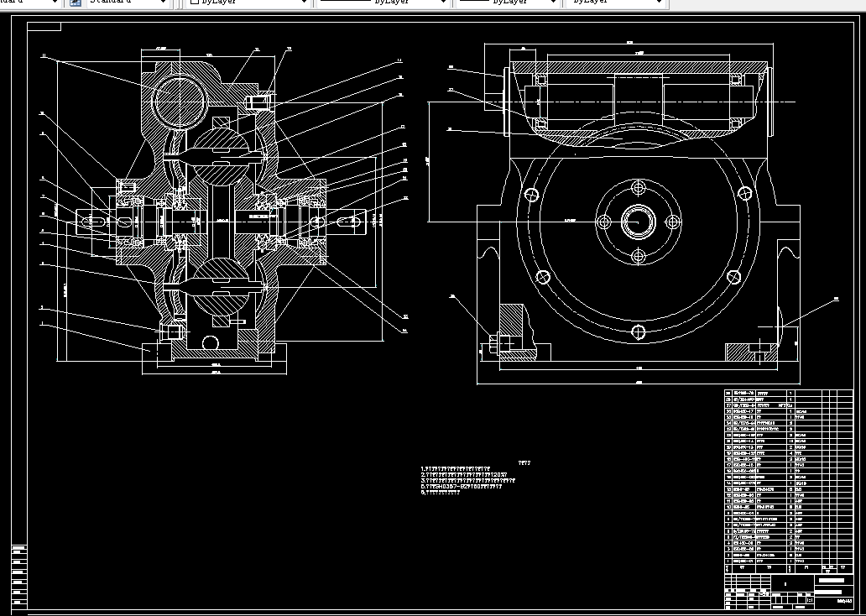This screenshot has height=616, width=866.
Task: Select the note line containing GSH0357
Action: point(462,487)
